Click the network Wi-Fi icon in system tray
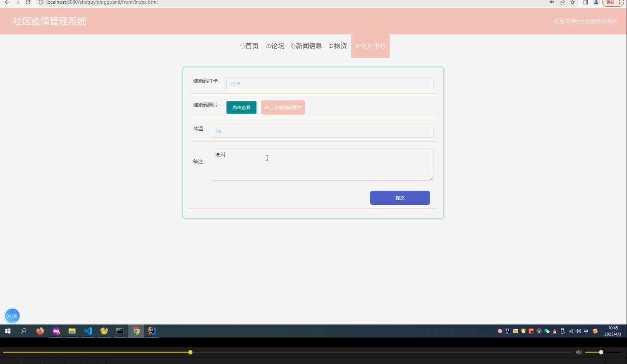The height and width of the screenshot is (364, 627). point(570,331)
